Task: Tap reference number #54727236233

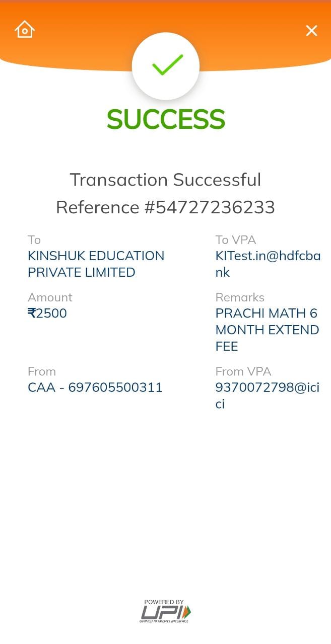Action: tap(165, 207)
